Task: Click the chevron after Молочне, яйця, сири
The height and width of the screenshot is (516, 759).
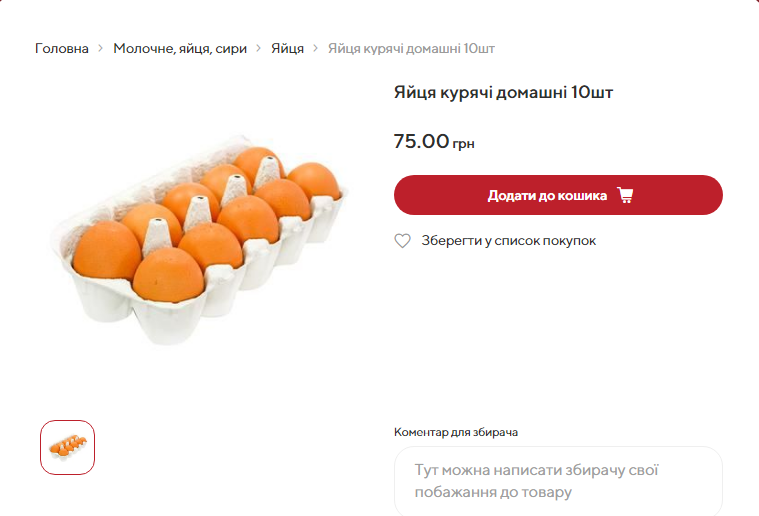Action: click(259, 48)
